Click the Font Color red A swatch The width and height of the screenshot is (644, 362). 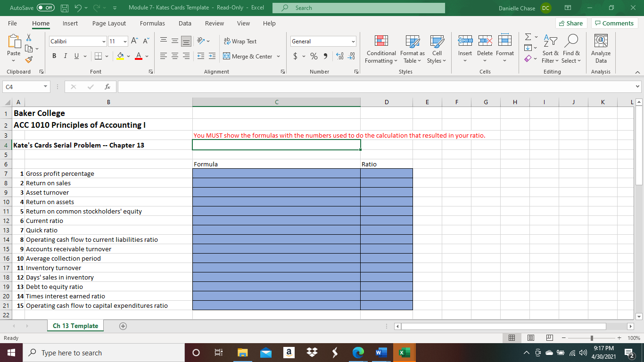(x=139, y=57)
